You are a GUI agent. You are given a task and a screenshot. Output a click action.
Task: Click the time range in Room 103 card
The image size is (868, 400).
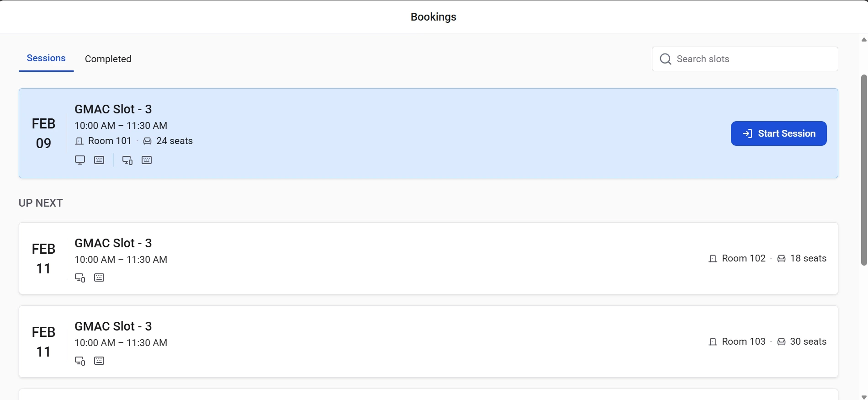tap(121, 343)
